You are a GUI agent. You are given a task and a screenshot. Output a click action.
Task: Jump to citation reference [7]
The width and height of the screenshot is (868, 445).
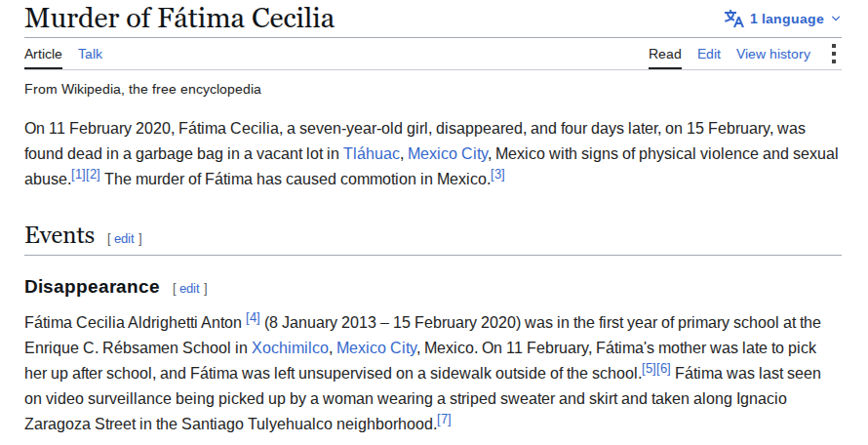point(444,420)
